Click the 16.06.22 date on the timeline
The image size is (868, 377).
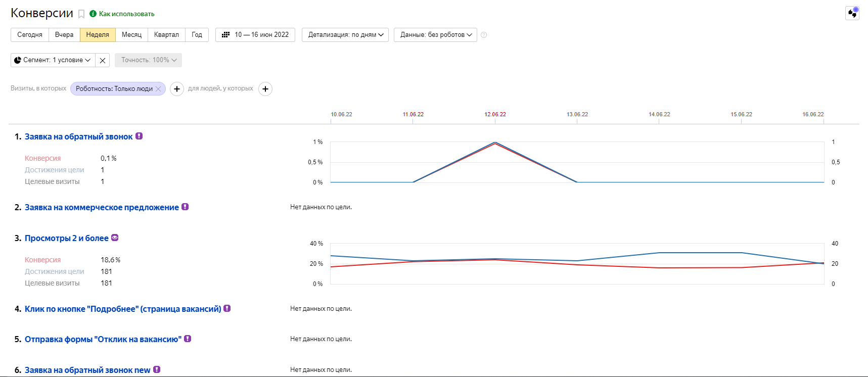click(x=813, y=114)
